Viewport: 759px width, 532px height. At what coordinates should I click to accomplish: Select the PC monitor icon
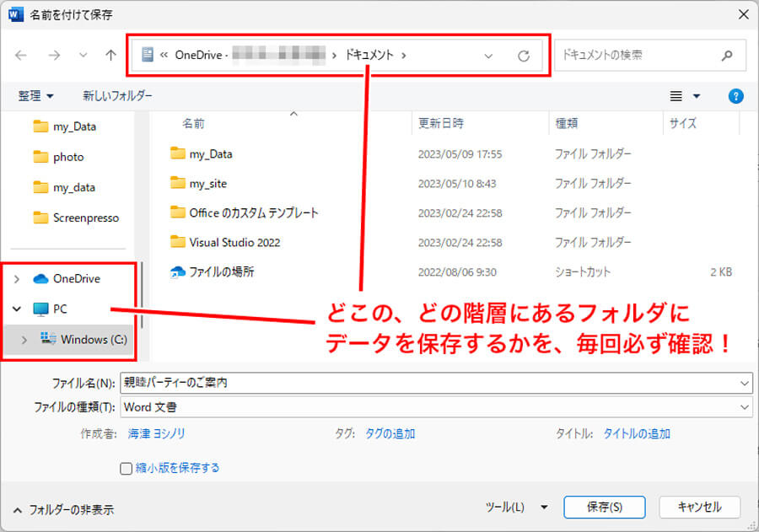(x=40, y=309)
